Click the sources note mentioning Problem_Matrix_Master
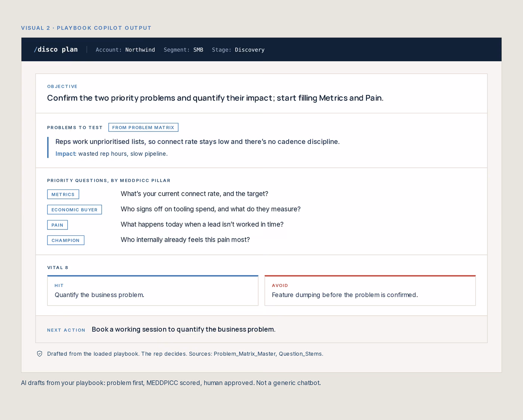 pos(185,354)
